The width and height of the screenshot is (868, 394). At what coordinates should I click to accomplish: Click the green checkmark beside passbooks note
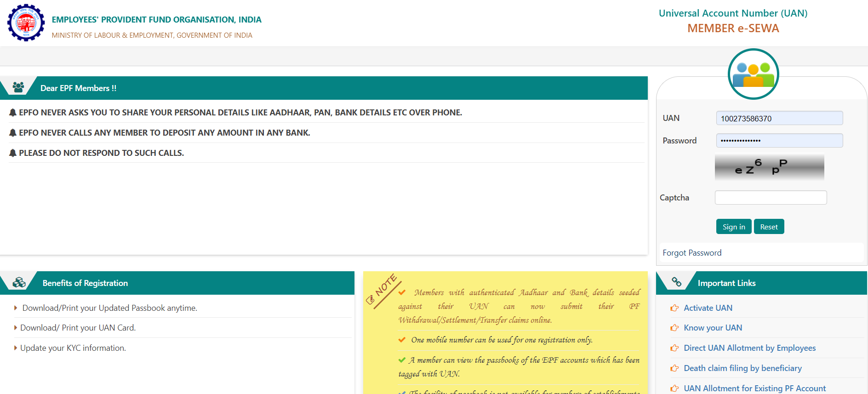pyautogui.click(x=402, y=360)
